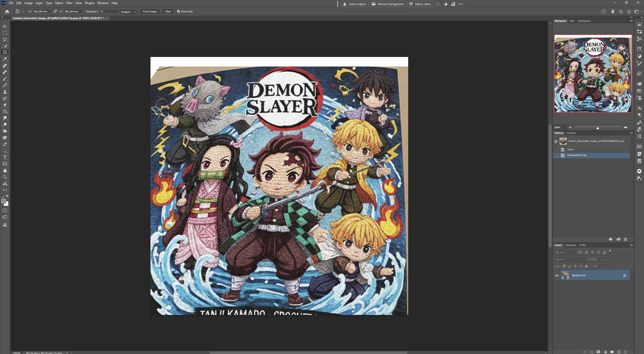Click the Select subject button
Screen dimensions: 644x354
coord(355,4)
